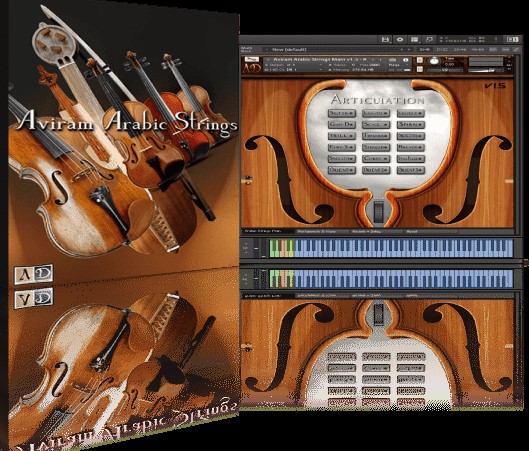Open the Orient2 articulation dropdown
The image size is (529, 451).
(376, 170)
